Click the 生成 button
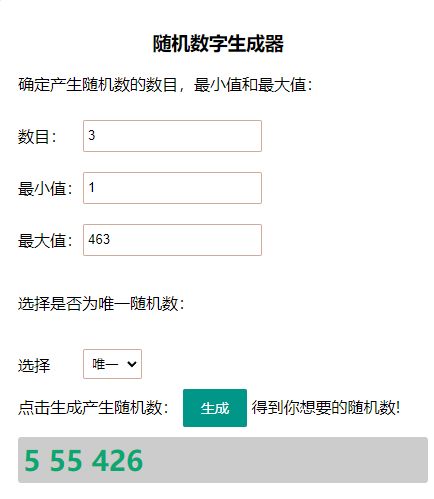 pyautogui.click(x=215, y=408)
